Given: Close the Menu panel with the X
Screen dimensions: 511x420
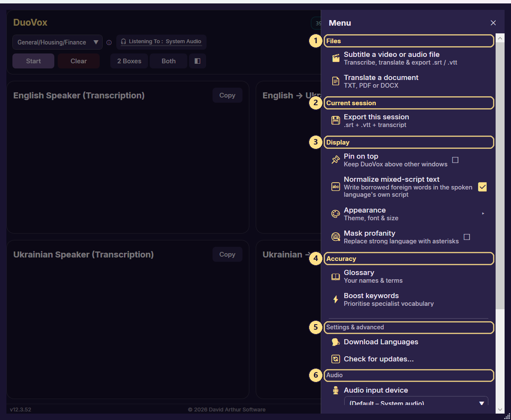Looking at the screenshot, I should [x=493, y=23].
